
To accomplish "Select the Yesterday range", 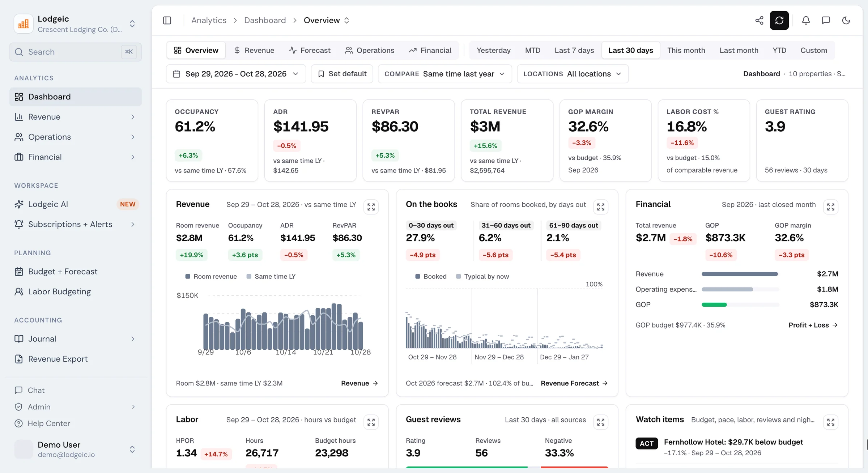I will (x=493, y=50).
